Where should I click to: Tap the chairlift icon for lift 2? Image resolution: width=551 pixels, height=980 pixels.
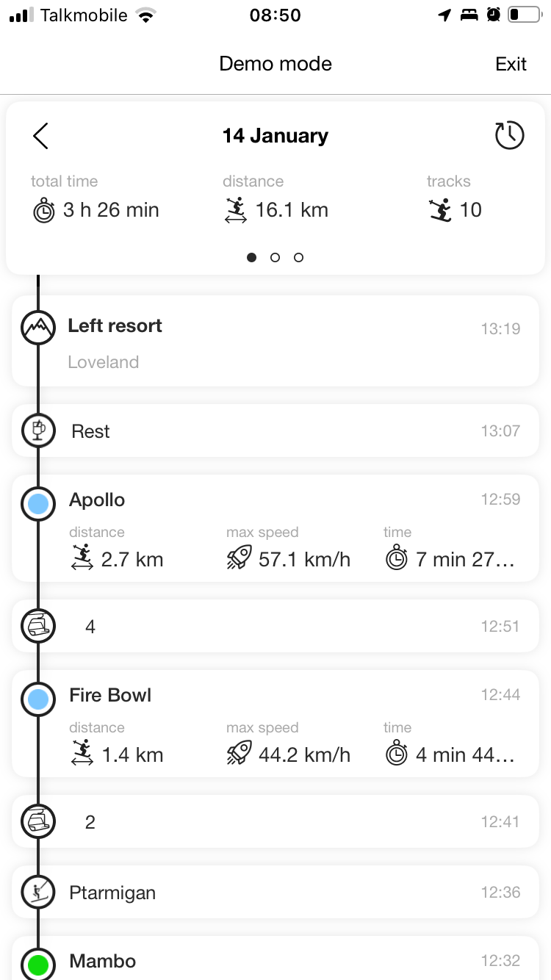pos(38,822)
